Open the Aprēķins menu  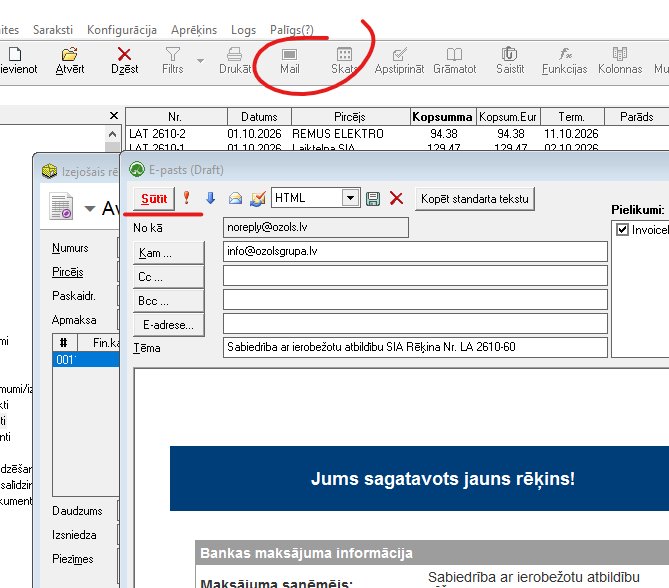click(194, 30)
